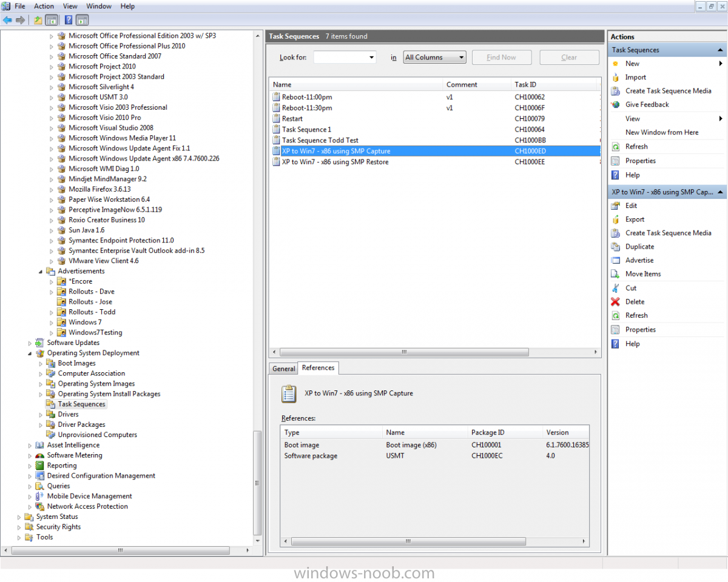Click the Find Now button
The width and height of the screenshot is (728, 582).
(501, 58)
